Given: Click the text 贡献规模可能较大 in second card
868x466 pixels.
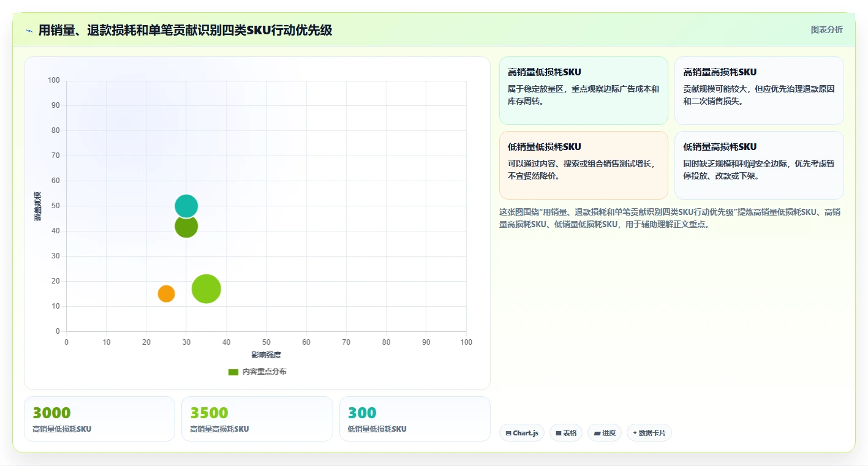Looking at the screenshot, I should 715,89.
